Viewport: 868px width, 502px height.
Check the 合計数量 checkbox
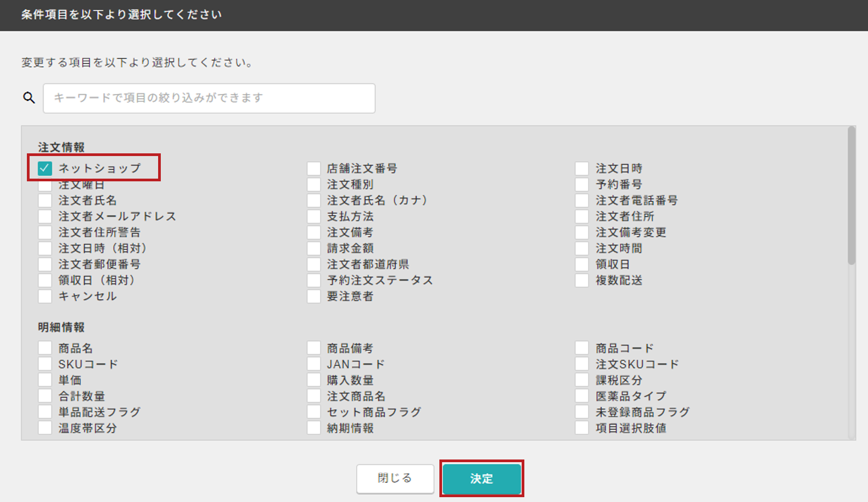(45, 396)
